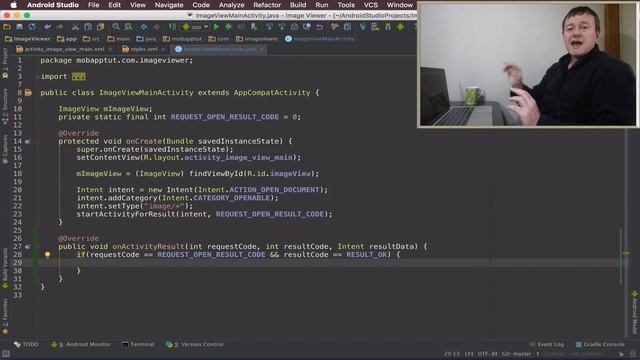
Task: Click the Synchronize refresh toolbar icon
Action: pos(32,27)
